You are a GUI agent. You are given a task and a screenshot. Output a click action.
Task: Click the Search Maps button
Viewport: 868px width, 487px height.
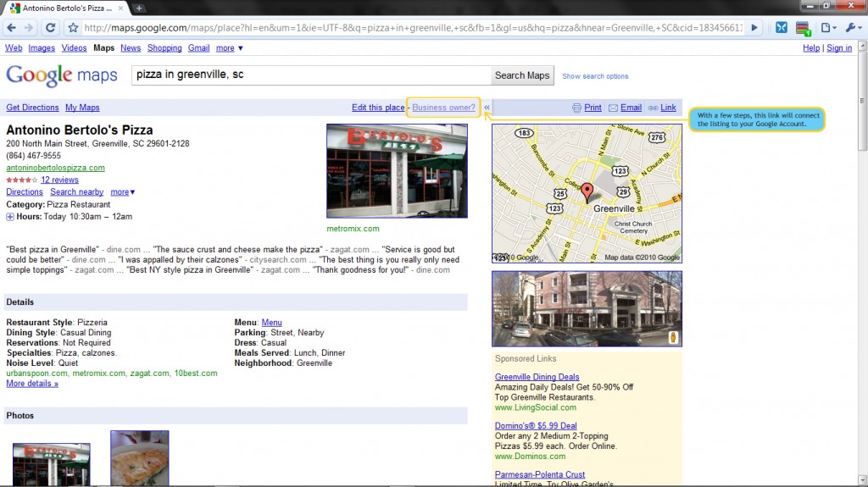pyautogui.click(x=522, y=75)
